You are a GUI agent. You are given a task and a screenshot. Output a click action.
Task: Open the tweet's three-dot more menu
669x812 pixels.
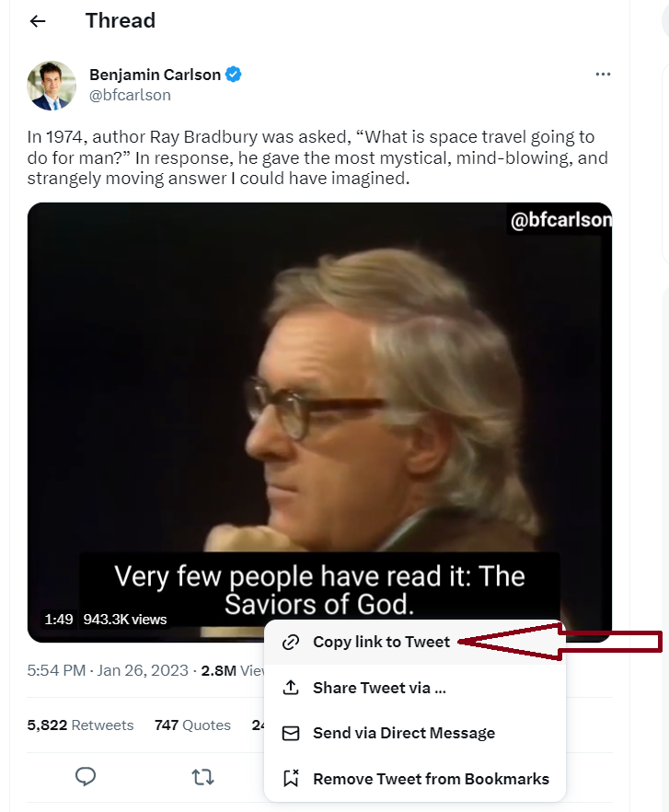point(603,75)
